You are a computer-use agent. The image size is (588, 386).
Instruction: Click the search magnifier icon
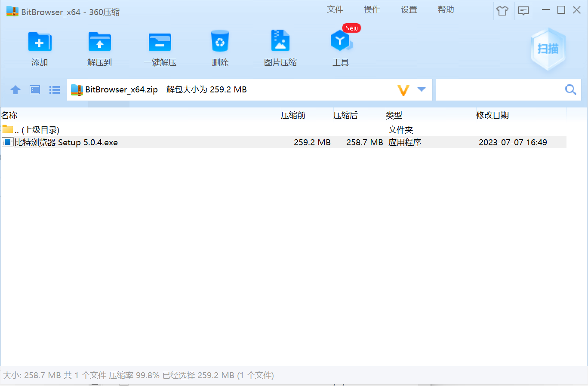coord(570,89)
